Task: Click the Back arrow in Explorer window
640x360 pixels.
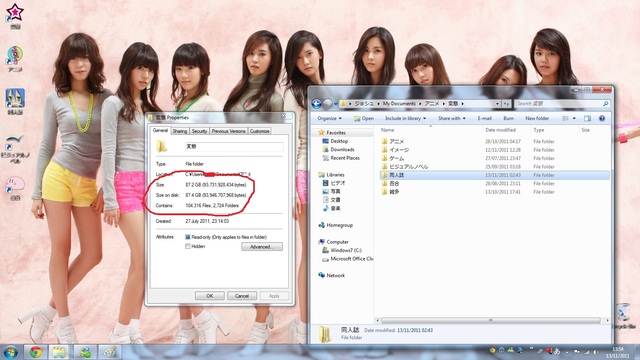Action: coord(316,104)
